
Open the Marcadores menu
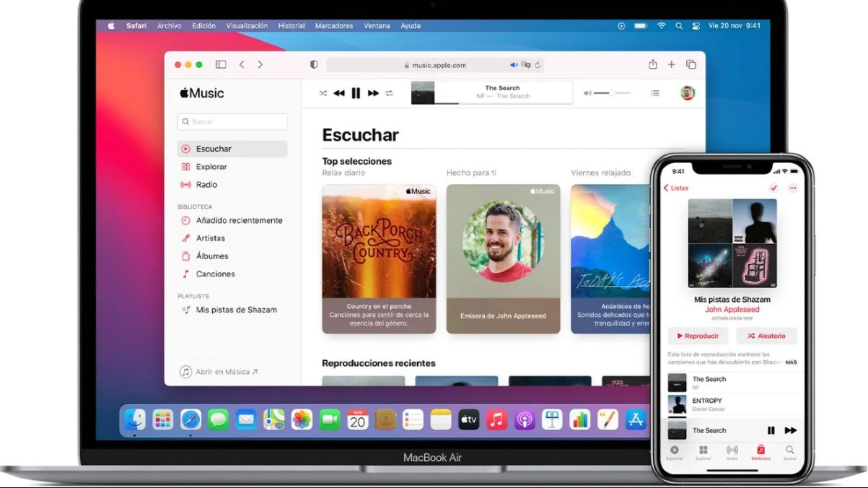(x=334, y=26)
